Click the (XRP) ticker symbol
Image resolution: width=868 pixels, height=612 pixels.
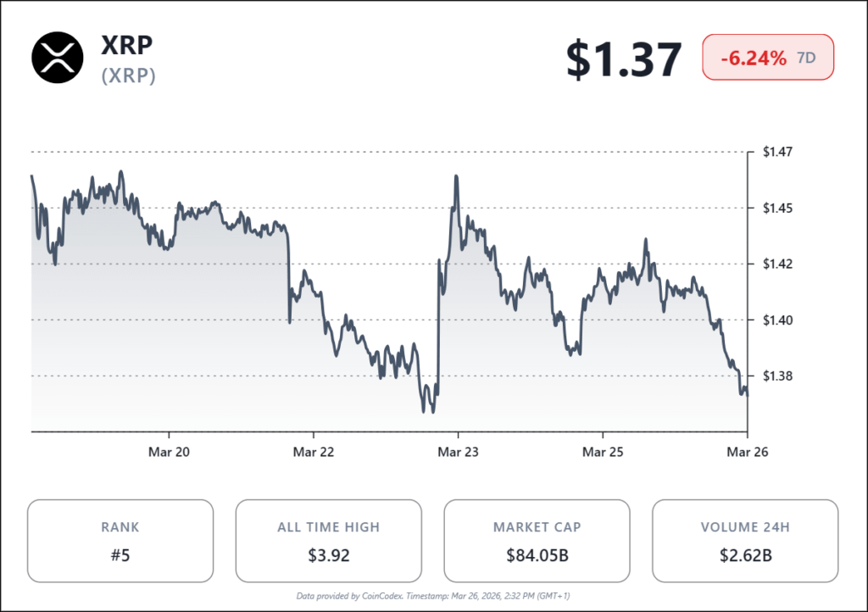click(x=129, y=75)
